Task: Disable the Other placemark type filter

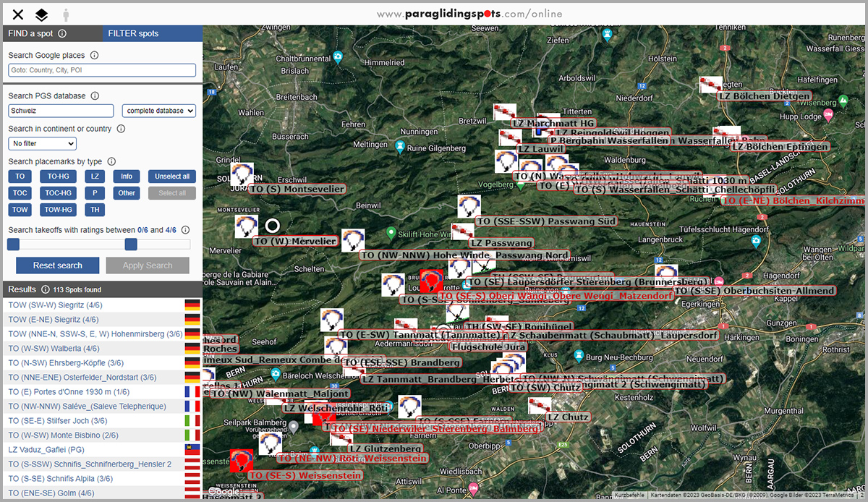Action: pos(126,192)
